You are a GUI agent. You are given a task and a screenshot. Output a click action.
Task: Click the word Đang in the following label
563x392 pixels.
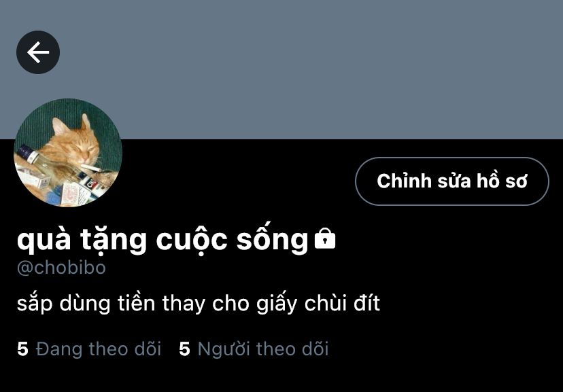coord(59,350)
